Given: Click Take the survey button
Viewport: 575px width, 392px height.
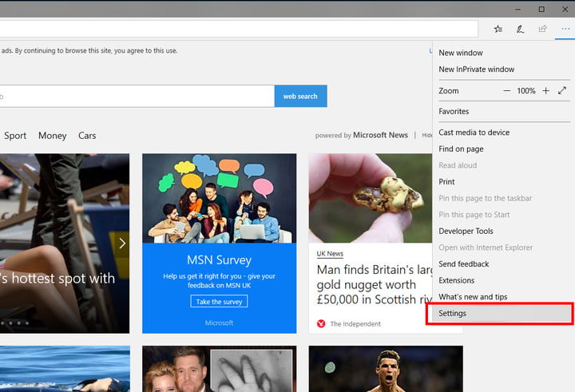Looking at the screenshot, I should click(219, 302).
